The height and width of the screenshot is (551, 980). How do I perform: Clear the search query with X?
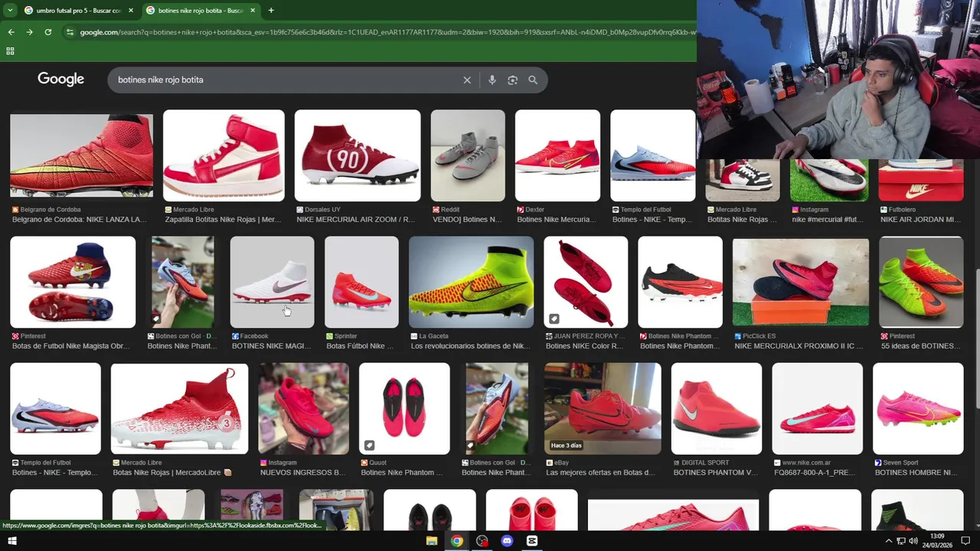click(x=467, y=80)
